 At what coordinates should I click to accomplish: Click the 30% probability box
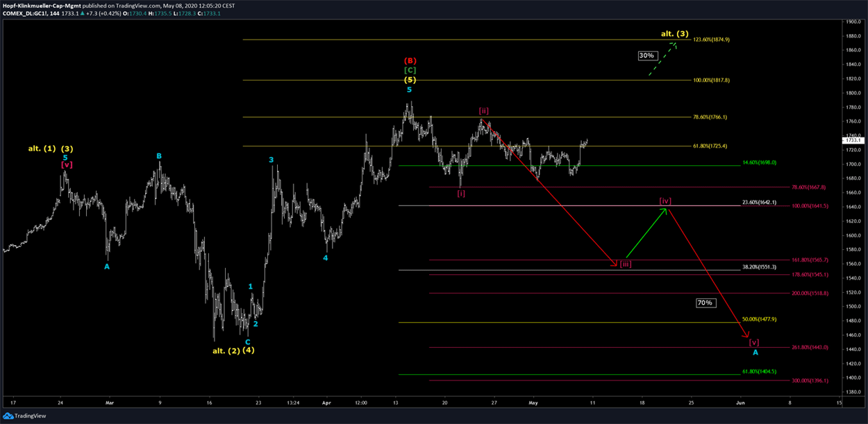point(646,56)
